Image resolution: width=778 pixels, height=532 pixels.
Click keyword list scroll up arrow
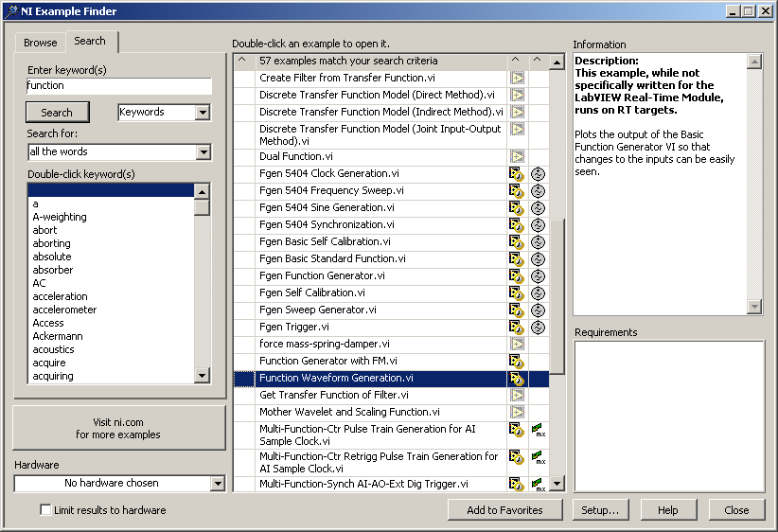[x=202, y=191]
